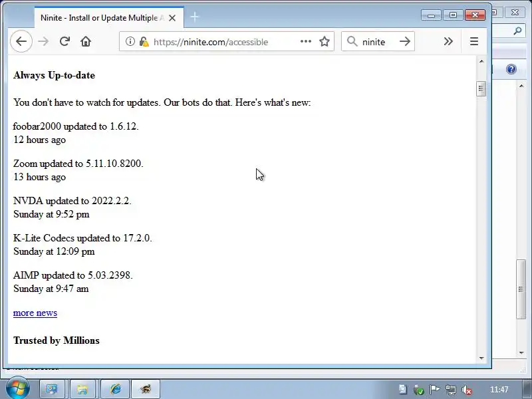Image resolution: width=532 pixels, height=399 pixels.
Task: Close the Firefox window
Action: [x=475, y=15]
